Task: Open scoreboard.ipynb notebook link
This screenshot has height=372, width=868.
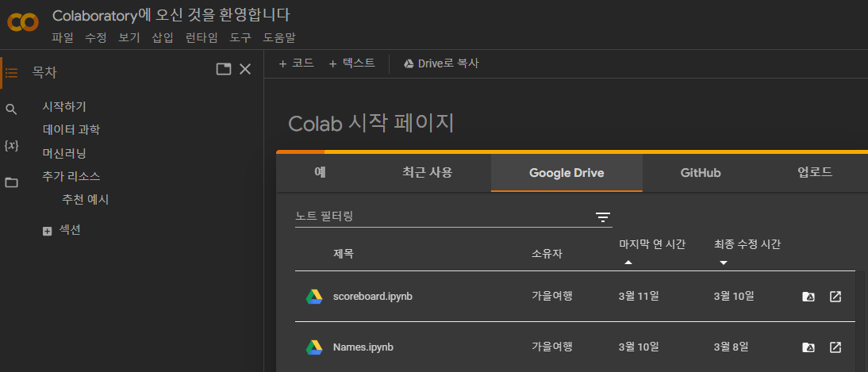Action: [x=373, y=297]
